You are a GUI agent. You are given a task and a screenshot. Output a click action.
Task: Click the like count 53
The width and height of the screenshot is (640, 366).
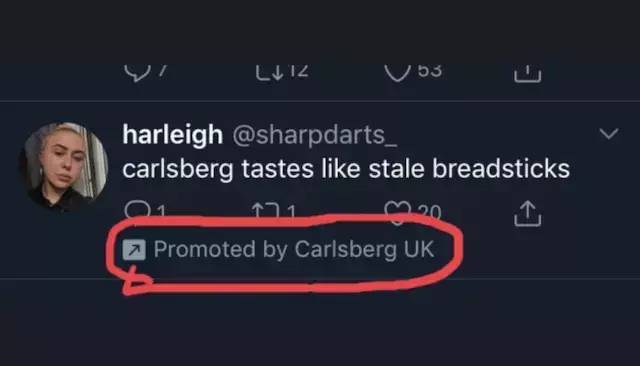click(430, 71)
